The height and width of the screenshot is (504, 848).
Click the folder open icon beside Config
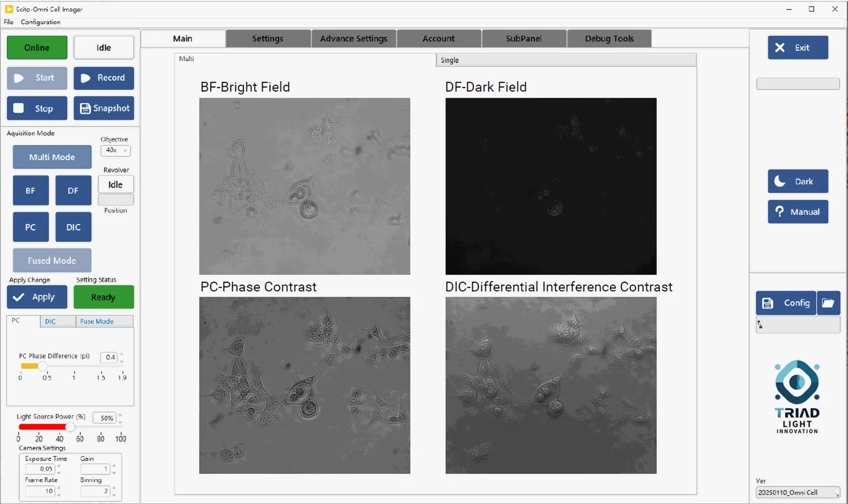coord(828,303)
